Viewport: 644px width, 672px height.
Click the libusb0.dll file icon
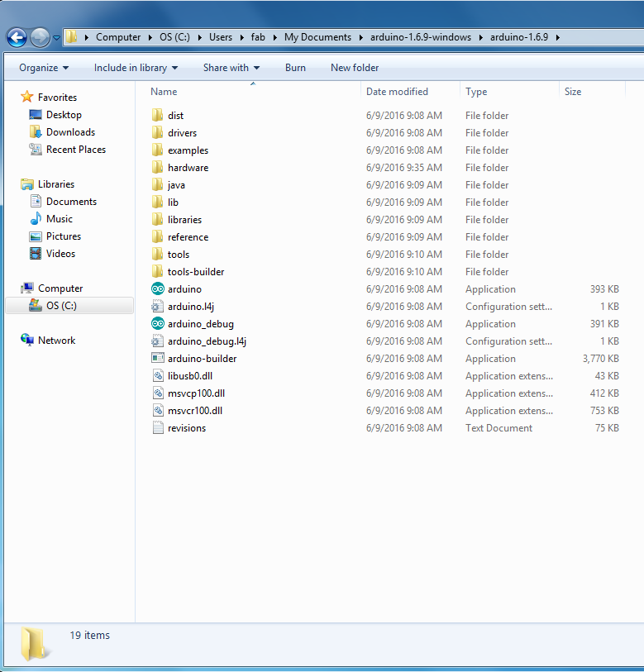coord(158,376)
